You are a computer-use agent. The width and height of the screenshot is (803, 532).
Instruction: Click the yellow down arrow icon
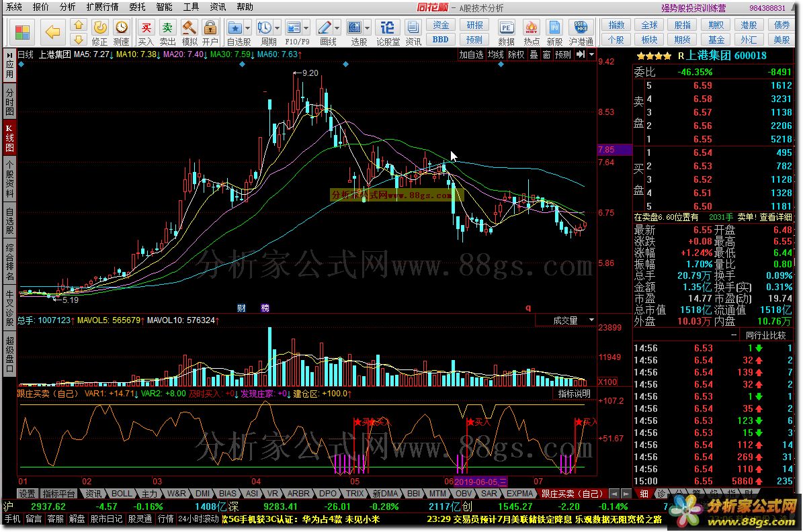(79, 40)
